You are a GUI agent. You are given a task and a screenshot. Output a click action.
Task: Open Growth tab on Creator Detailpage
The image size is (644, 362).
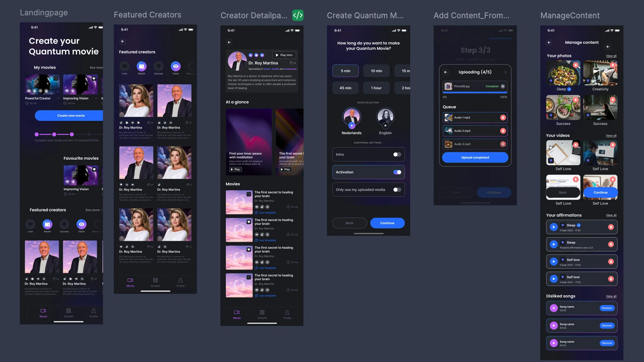click(262, 315)
